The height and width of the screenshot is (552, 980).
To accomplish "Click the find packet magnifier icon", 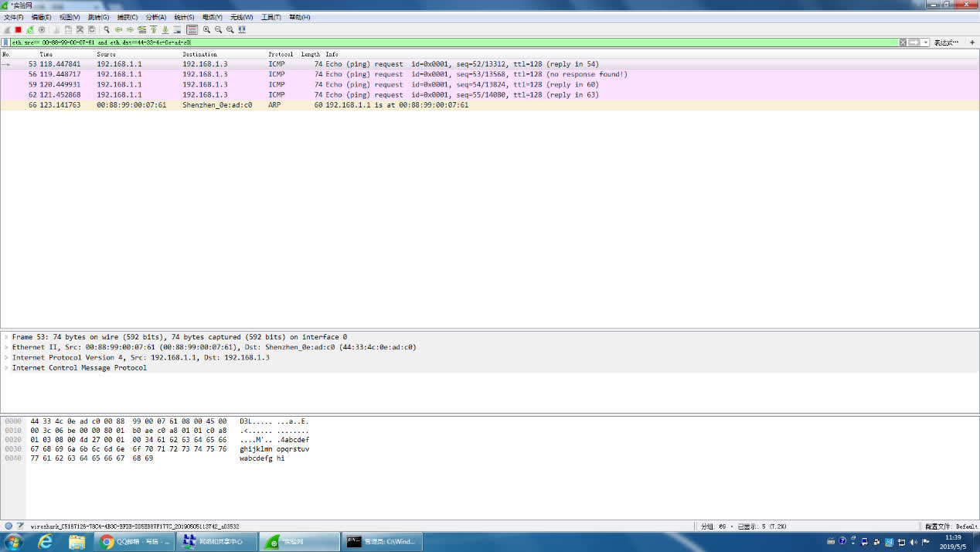I will [x=107, y=29].
